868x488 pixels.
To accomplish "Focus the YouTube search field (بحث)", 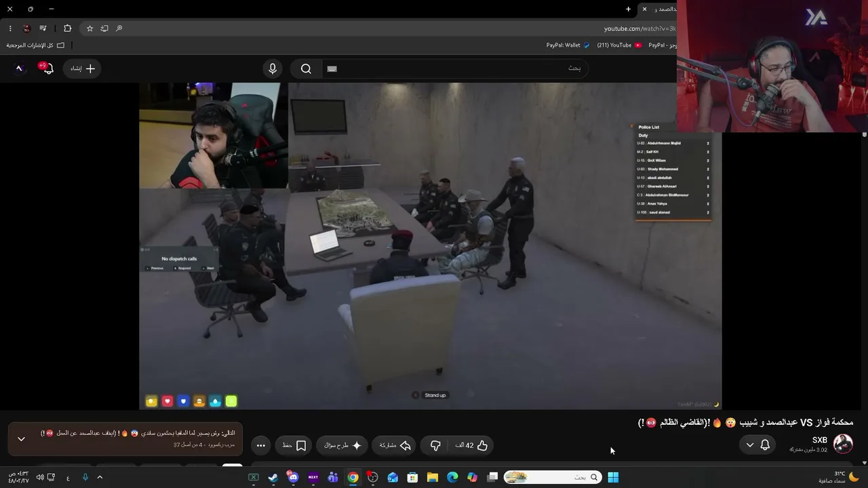I will click(454, 68).
